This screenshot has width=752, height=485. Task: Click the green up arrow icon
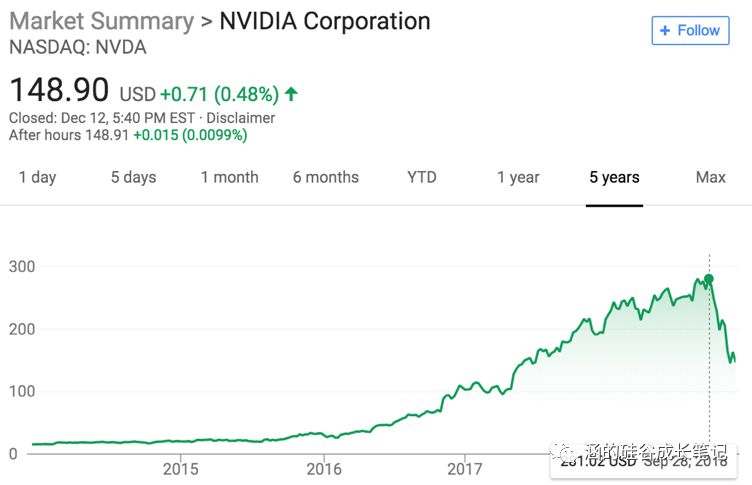click(291, 94)
